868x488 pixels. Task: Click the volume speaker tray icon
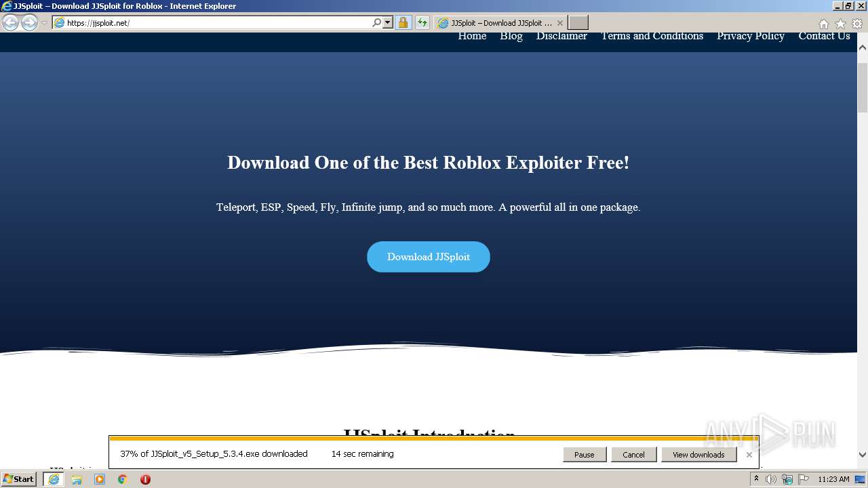[x=771, y=479]
